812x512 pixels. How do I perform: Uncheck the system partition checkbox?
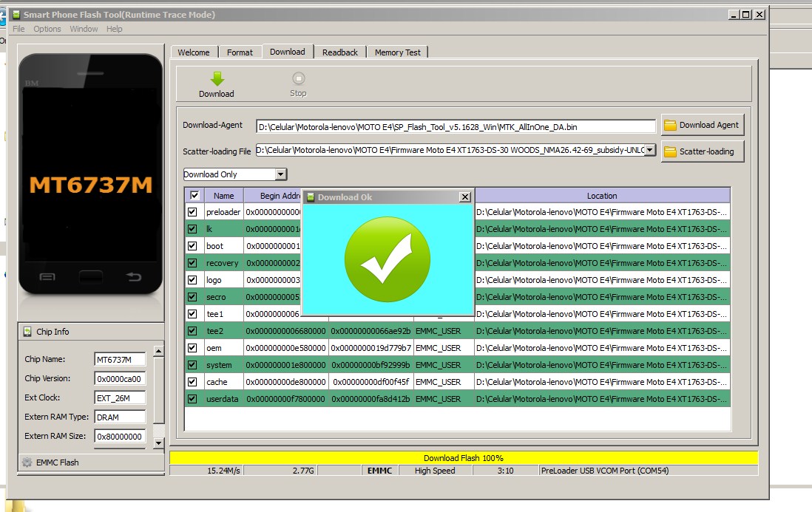click(192, 365)
